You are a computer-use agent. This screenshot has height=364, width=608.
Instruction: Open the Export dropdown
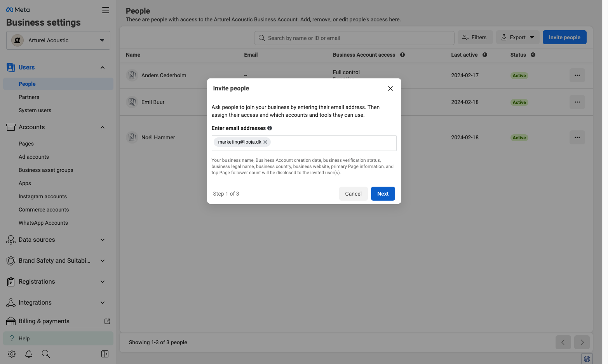pos(517,37)
